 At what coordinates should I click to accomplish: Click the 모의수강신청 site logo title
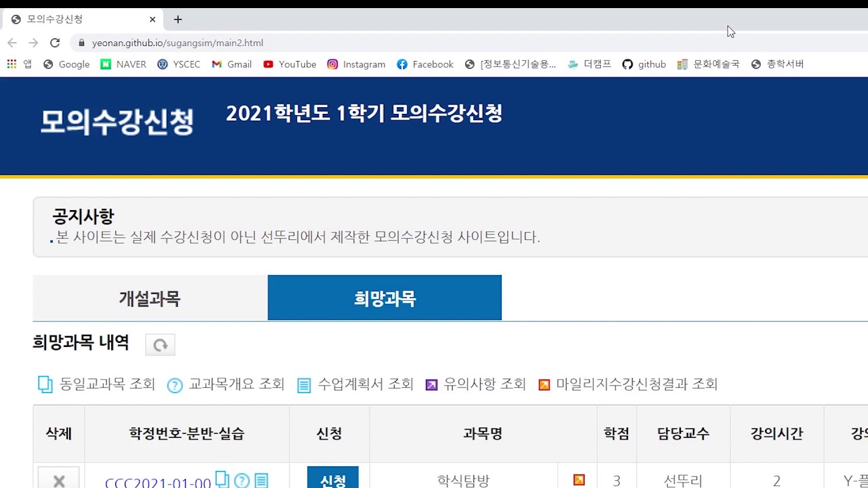117,122
